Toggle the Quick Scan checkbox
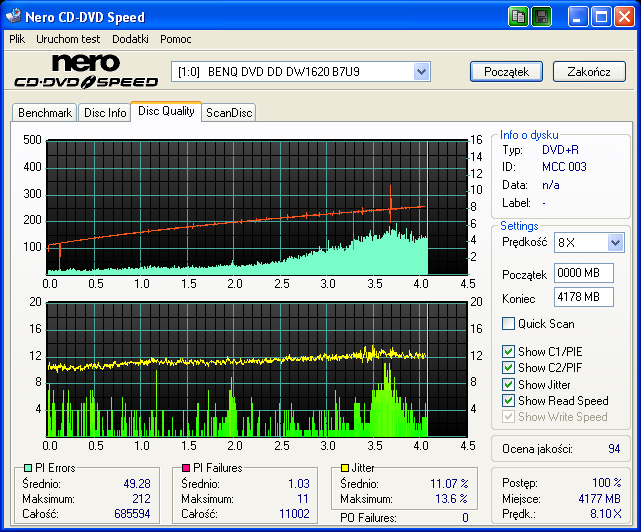This screenshot has width=641, height=532. point(508,323)
